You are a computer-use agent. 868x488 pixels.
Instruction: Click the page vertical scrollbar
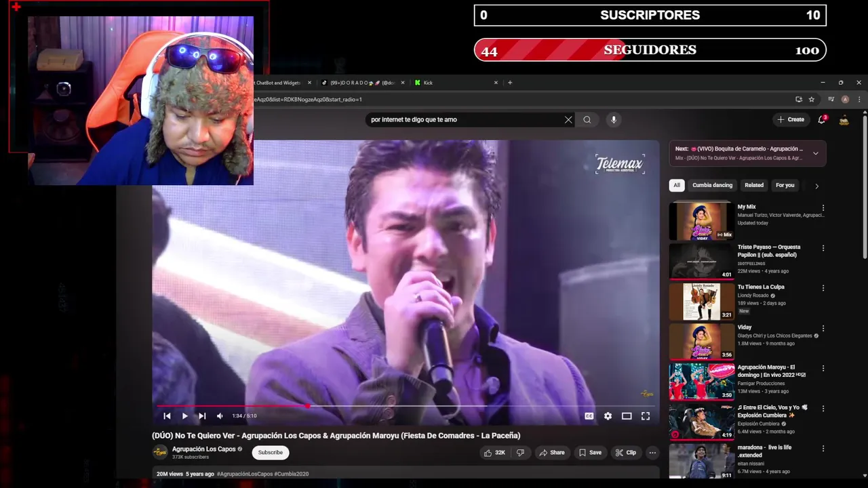865,186
